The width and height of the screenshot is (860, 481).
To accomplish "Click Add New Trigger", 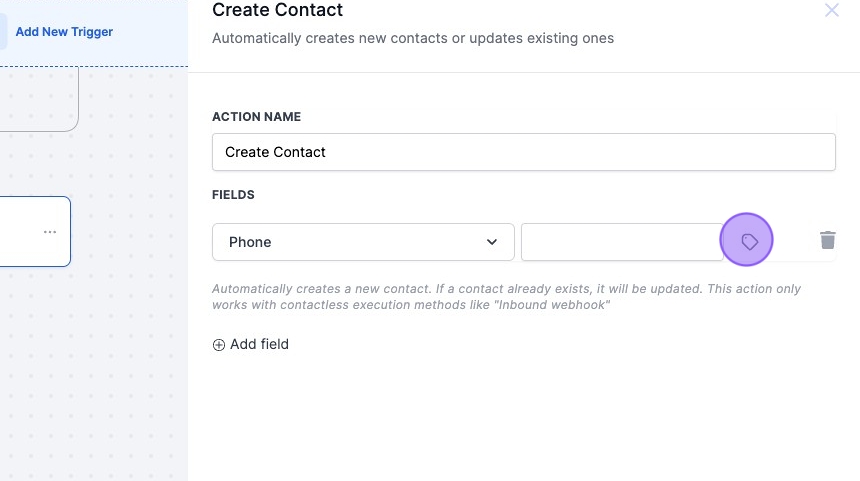I will (64, 32).
